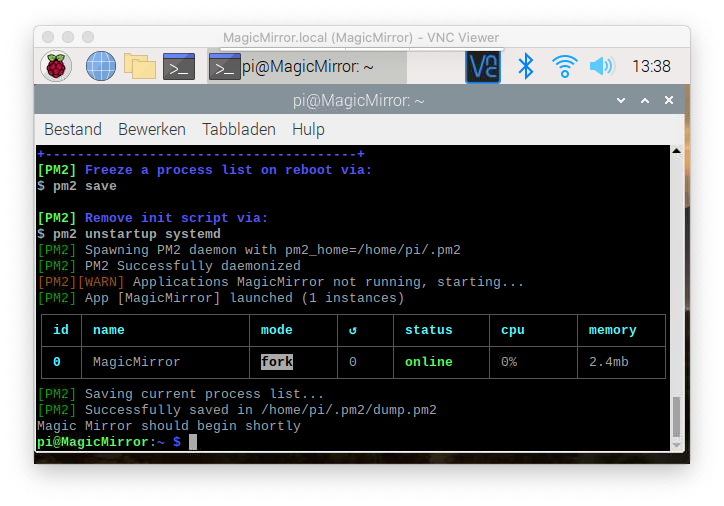Click the 'status' column header

pyautogui.click(x=428, y=330)
